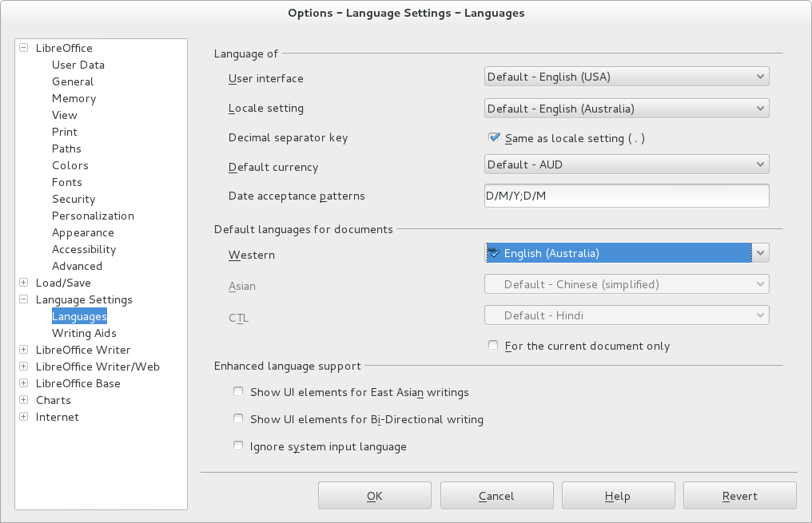Select the LibreOffice Writer/Web label in tree

98,366
